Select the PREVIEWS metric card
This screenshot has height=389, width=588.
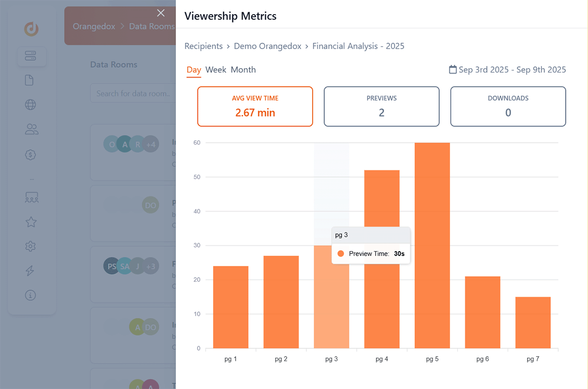pos(382,106)
